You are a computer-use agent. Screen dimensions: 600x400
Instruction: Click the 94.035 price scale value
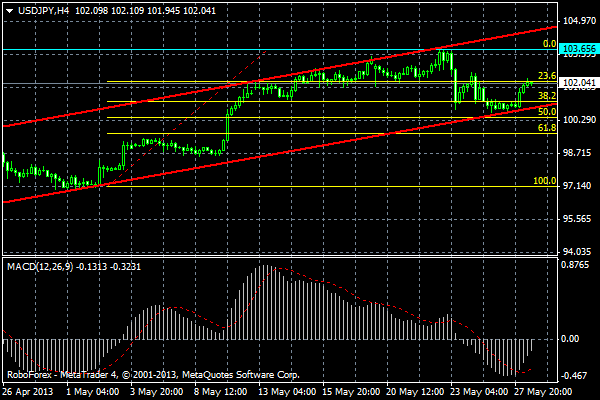(579, 251)
